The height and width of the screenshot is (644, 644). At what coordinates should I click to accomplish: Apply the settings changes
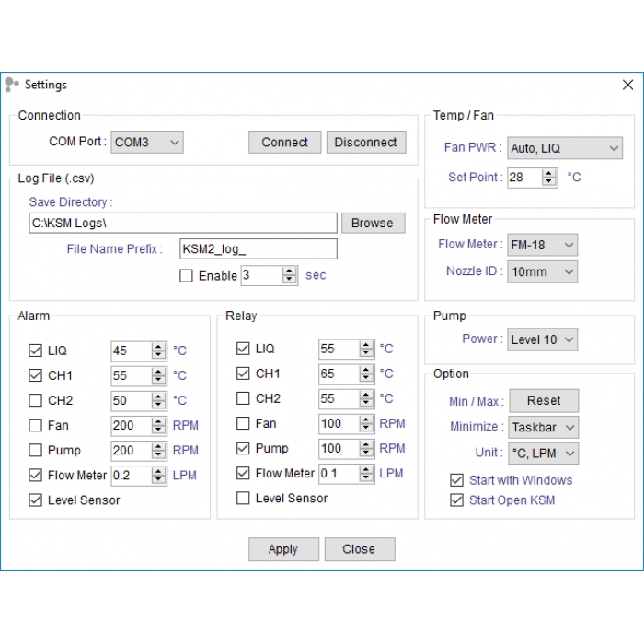[x=283, y=549]
